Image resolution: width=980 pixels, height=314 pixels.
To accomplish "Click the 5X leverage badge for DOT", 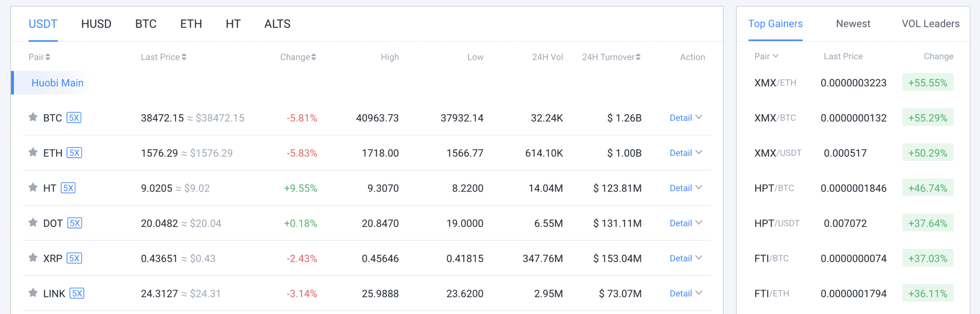I will pyautogui.click(x=75, y=223).
